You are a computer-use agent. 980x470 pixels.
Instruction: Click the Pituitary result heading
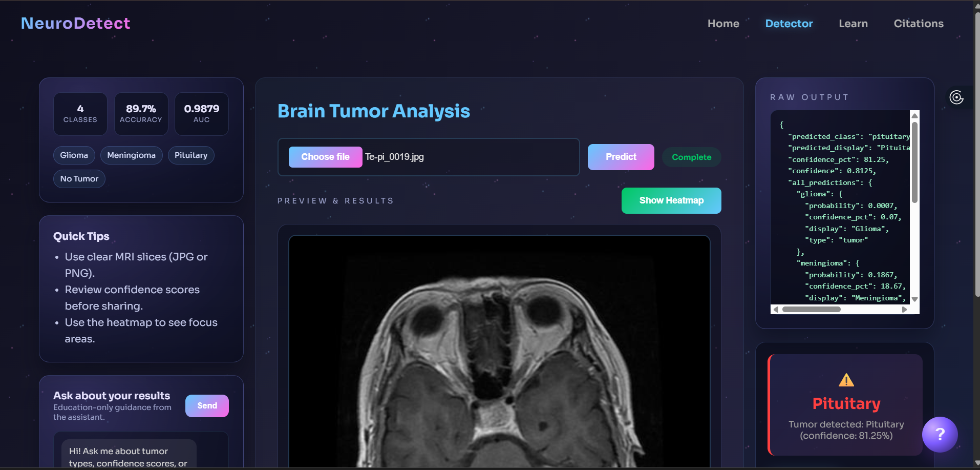(846, 404)
